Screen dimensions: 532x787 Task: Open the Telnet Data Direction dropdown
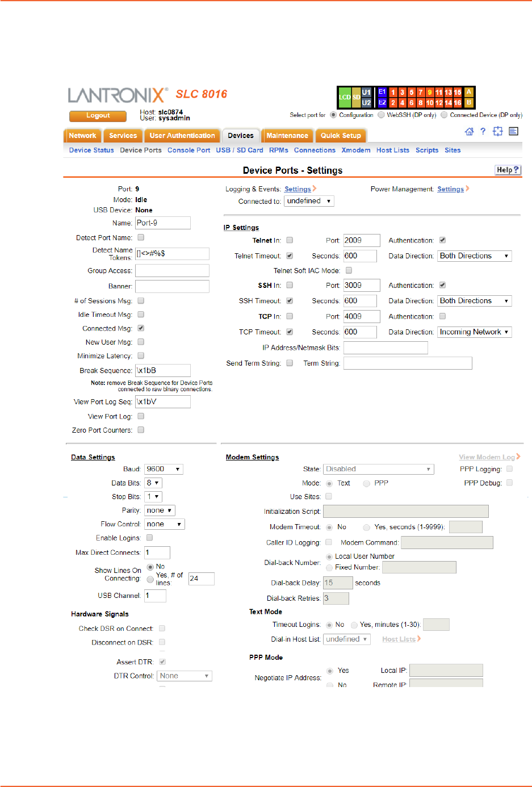coord(474,256)
